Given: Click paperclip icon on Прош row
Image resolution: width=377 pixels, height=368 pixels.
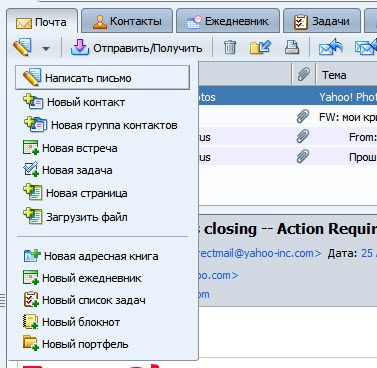Looking at the screenshot, I should coord(303,156).
